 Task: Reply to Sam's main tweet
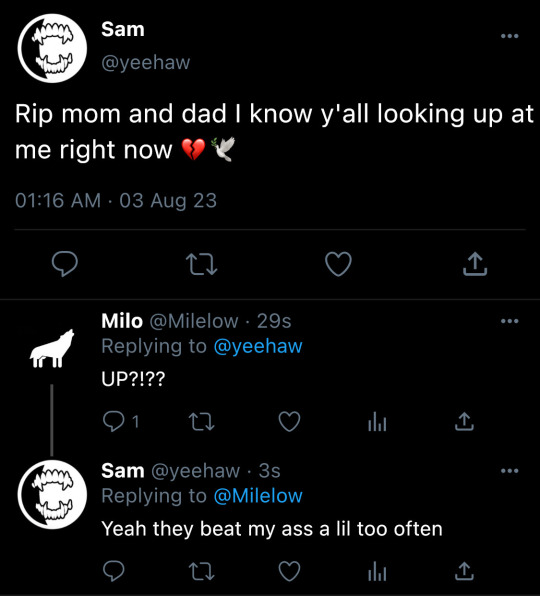tap(65, 263)
